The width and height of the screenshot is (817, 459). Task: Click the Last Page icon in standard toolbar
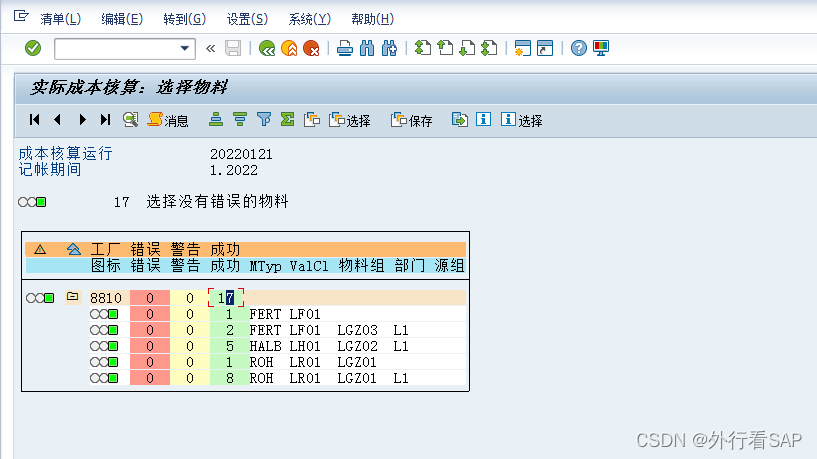(x=489, y=48)
